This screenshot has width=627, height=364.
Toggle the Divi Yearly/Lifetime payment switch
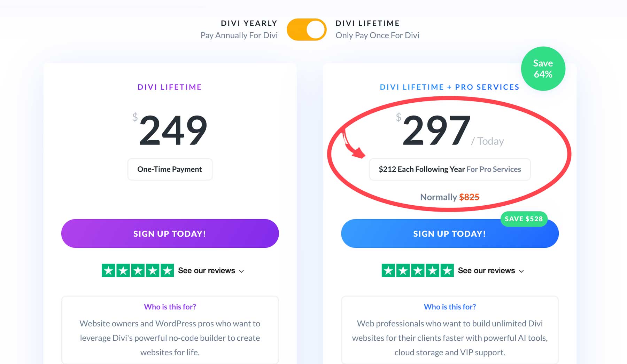tap(307, 30)
